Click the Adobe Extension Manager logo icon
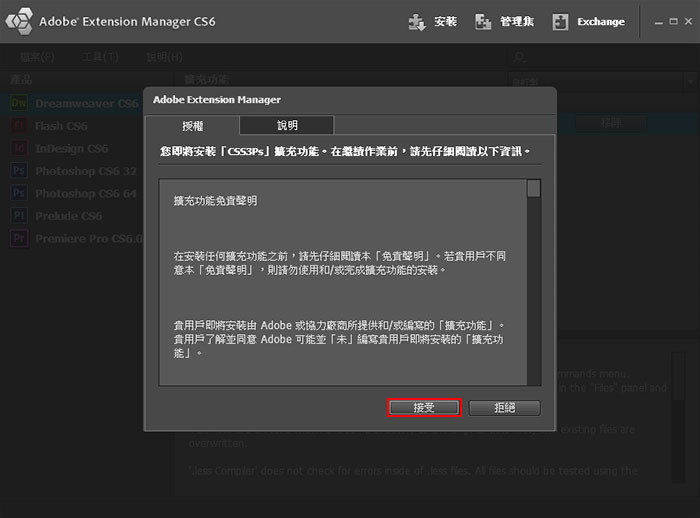The image size is (700, 518). (19, 21)
